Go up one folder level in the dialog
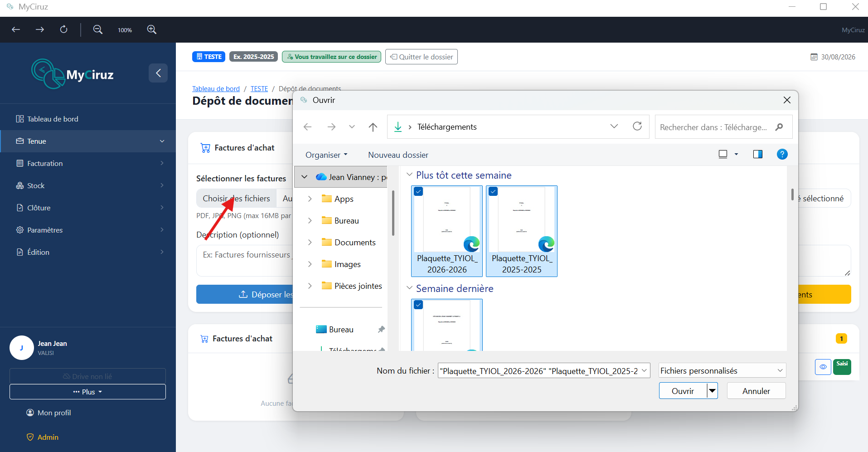Screen dimensions: 868x452 pyautogui.click(x=373, y=127)
